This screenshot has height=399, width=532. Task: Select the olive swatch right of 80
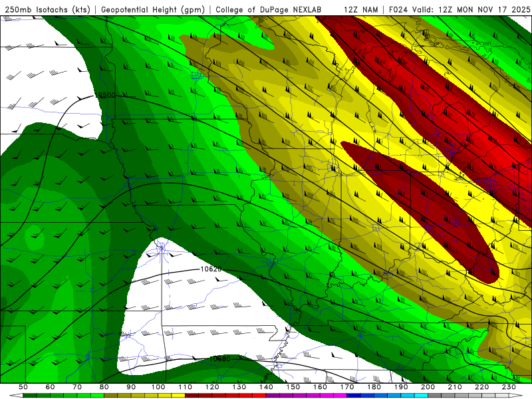[x=111, y=396]
